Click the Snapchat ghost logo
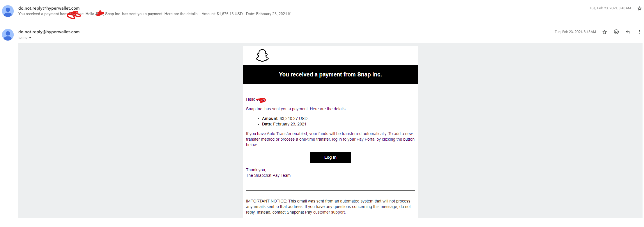 (262, 55)
